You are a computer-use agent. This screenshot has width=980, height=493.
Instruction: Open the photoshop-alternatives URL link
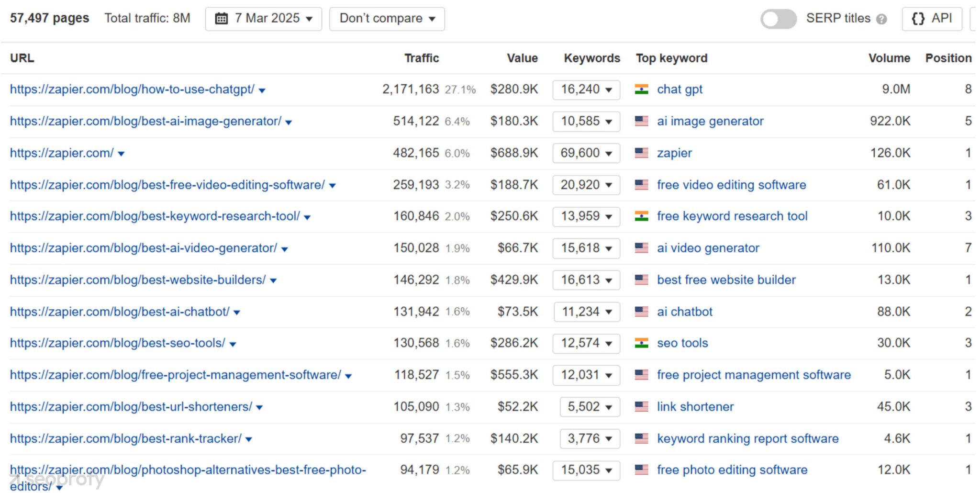188,478
